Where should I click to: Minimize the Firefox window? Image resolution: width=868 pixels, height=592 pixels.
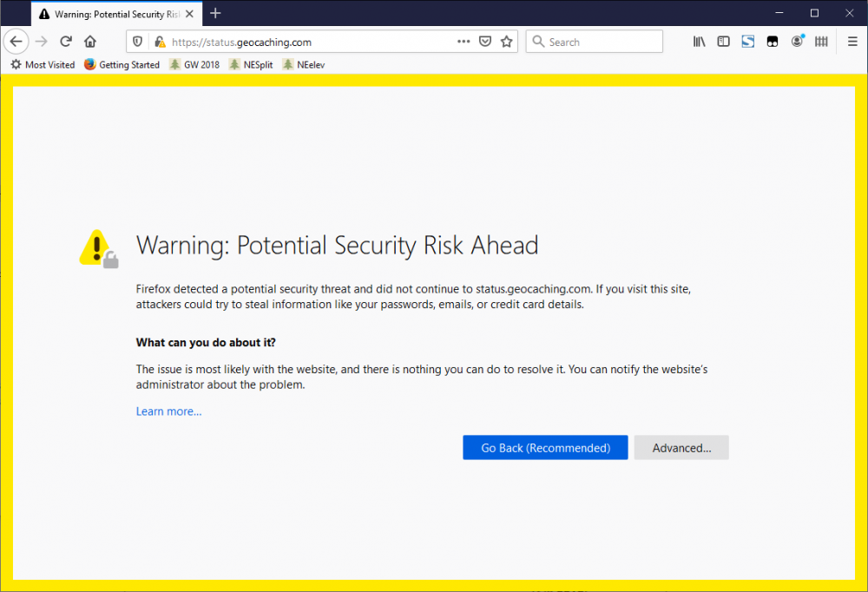[x=779, y=13]
